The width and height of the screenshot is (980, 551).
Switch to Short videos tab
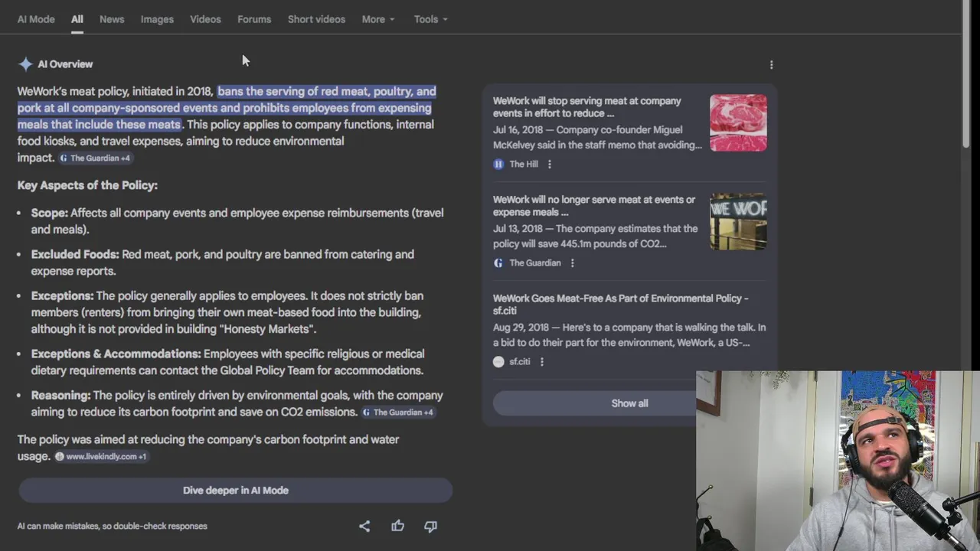tap(316, 19)
